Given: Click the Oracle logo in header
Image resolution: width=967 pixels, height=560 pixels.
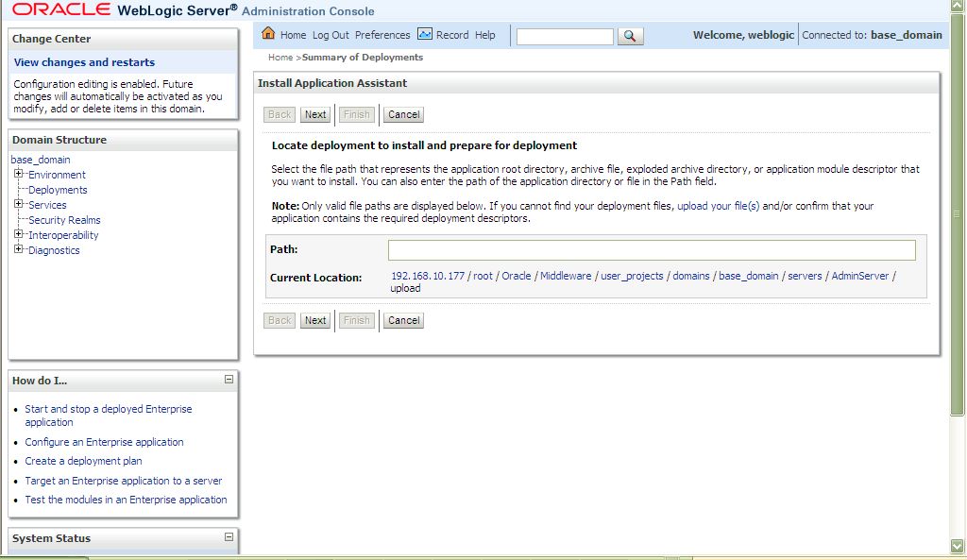Looking at the screenshot, I should point(61,9).
